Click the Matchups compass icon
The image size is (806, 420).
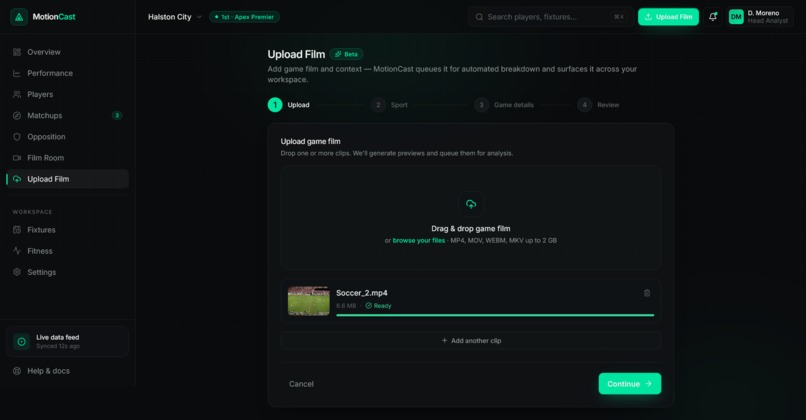17,116
